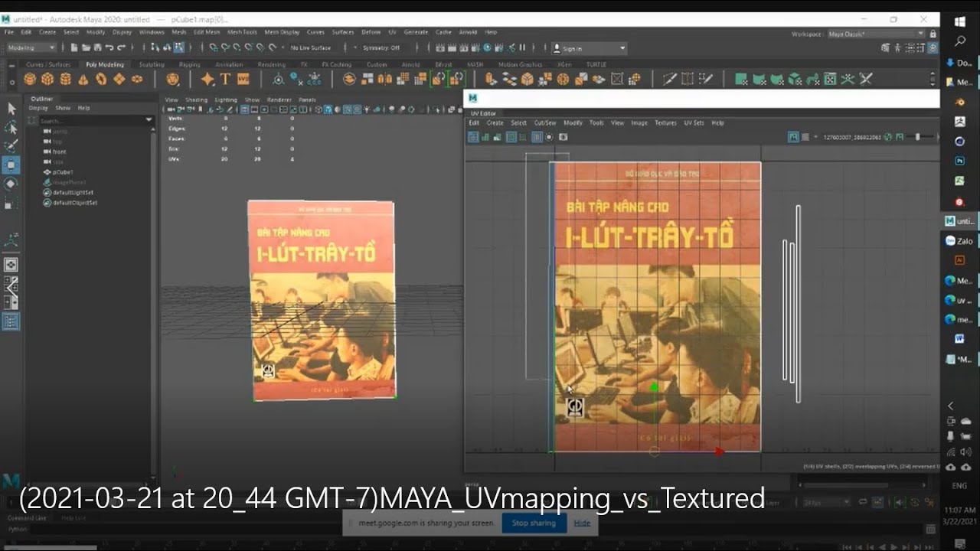Click the Polygon Cylinder shelf icon
This screenshot has width=980, height=551.
pyautogui.click(x=65, y=79)
